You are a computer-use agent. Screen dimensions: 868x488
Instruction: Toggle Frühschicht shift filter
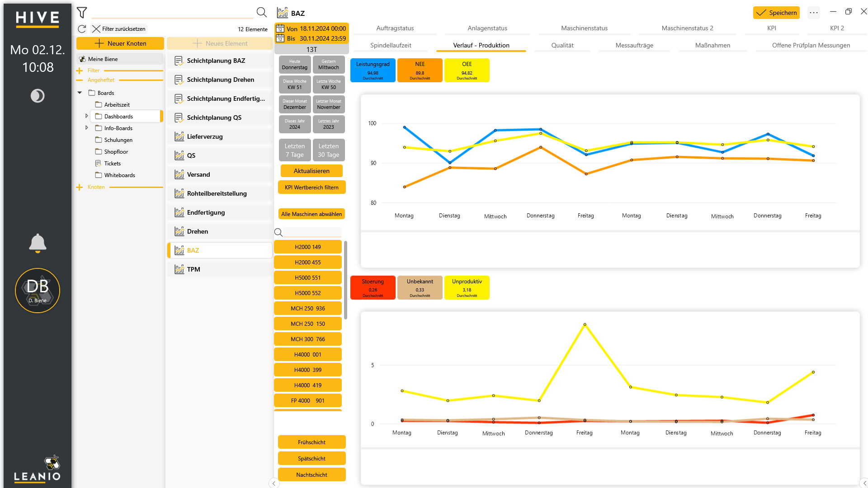click(312, 442)
